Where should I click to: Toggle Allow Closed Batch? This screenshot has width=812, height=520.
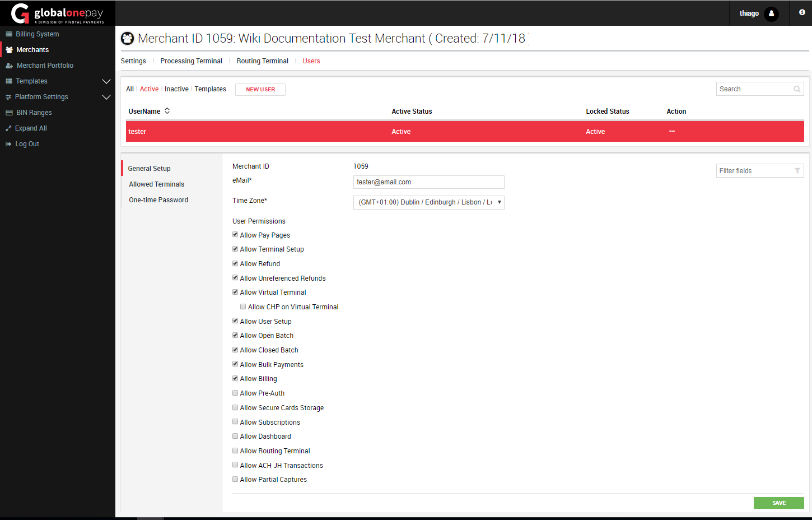click(235, 350)
